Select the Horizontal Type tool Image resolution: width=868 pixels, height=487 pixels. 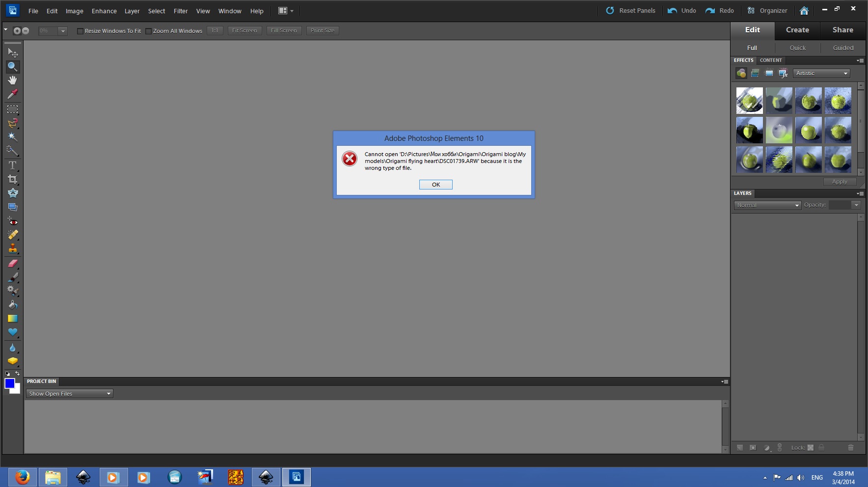tap(13, 165)
